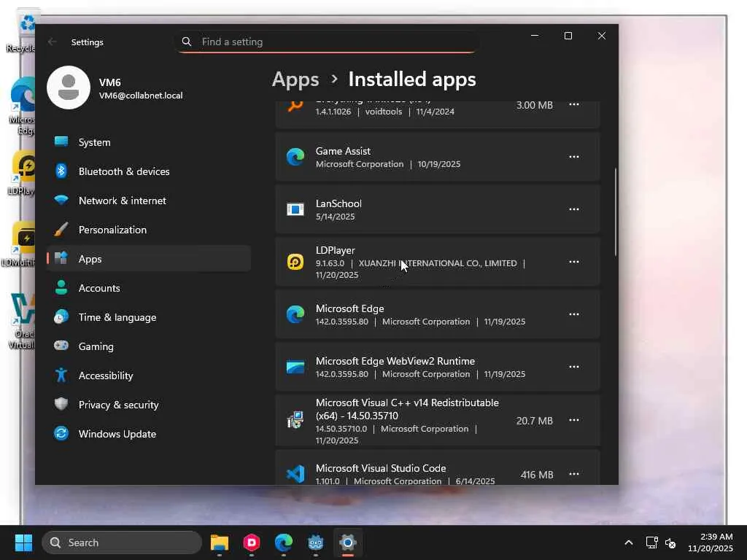Screen dimensions: 747x560
Task: Click the Edge WebView2 Runtime icon
Action: point(295,367)
